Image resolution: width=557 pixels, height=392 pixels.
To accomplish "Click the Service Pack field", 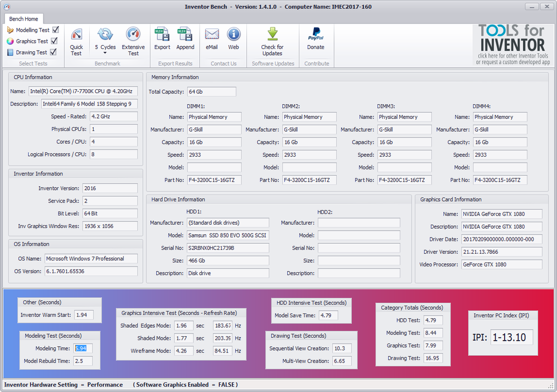I will (110, 201).
